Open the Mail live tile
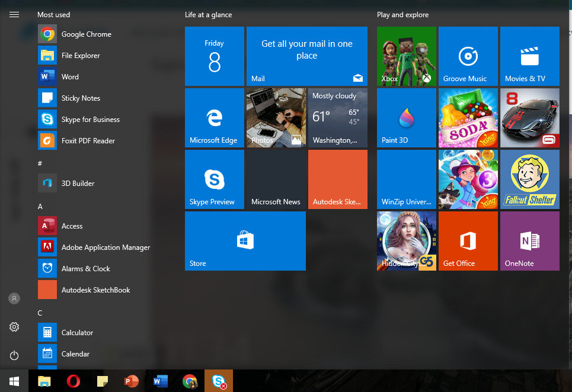The image size is (572, 392). pyautogui.click(x=307, y=56)
